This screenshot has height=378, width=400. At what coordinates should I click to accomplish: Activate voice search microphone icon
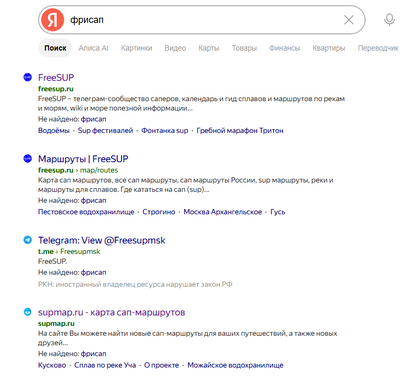click(389, 20)
